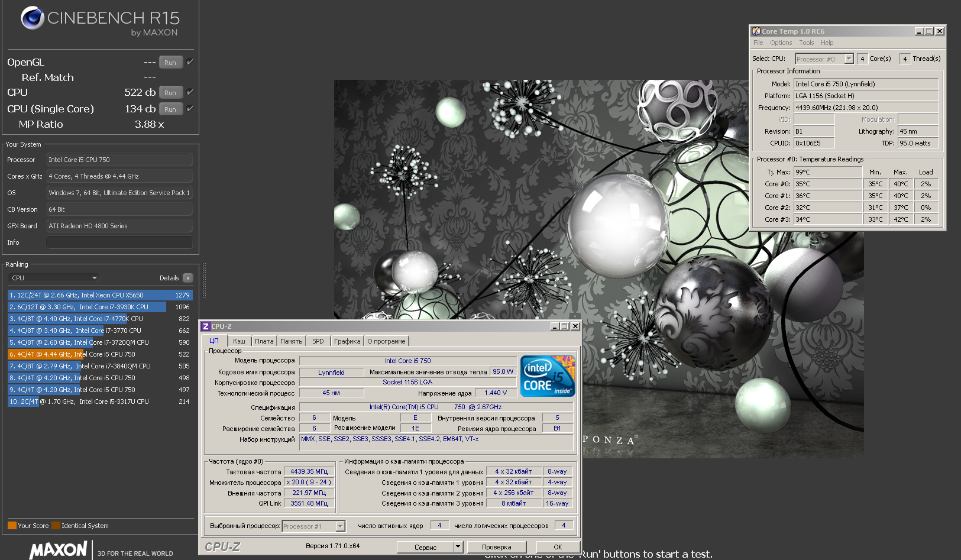Open the Help menu in Core Temp
This screenshot has width=961, height=560.
click(827, 43)
